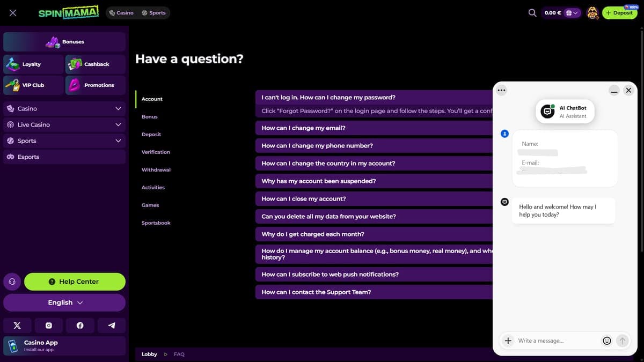Image resolution: width=644 pixels, height=362 pixels.
Task: Select the Bonus FAQ category
Action: click(150, 116)
